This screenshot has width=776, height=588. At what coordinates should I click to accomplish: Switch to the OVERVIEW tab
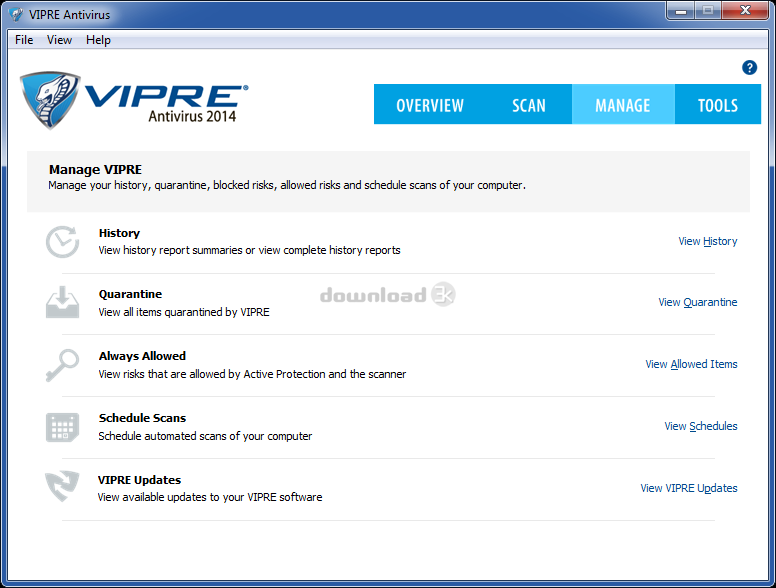click(x=430, y=104)
